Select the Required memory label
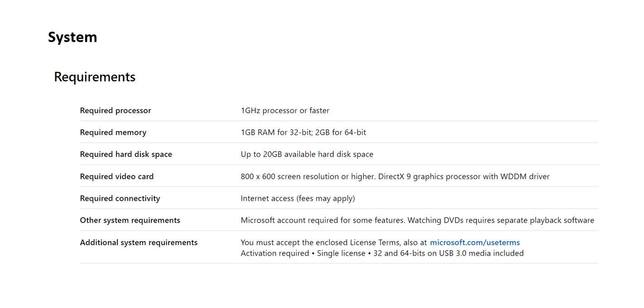Viewport: 644px width, 308px height. (x=113, y=133)
